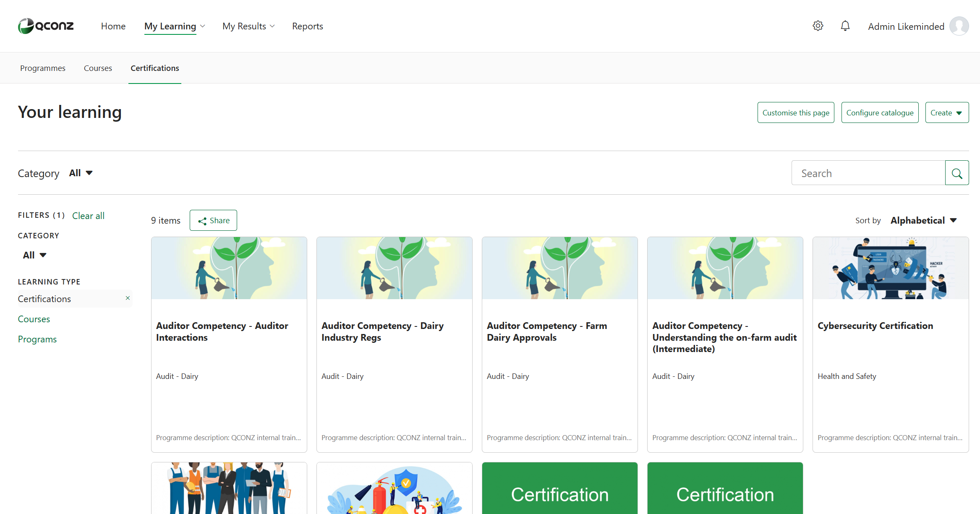Open the Reports menu item

(x=308, y=26)
